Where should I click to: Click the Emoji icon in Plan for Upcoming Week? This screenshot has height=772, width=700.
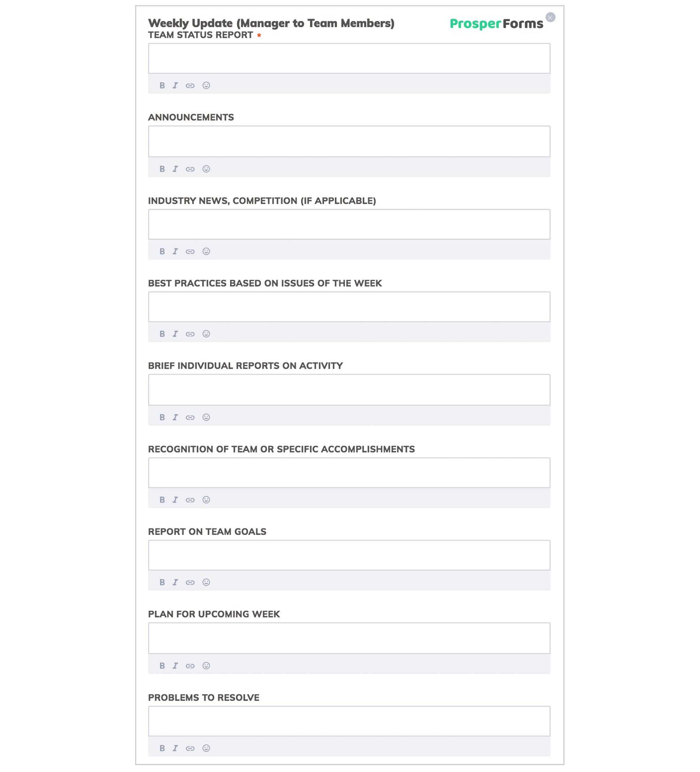[x=206, y=665]
